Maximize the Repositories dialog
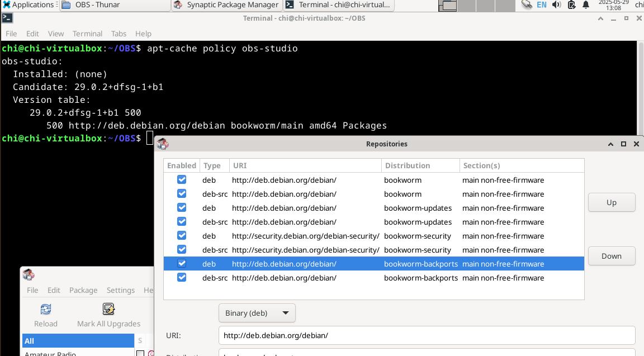This screenshot has height=356, width=644. tap(623, 144)
